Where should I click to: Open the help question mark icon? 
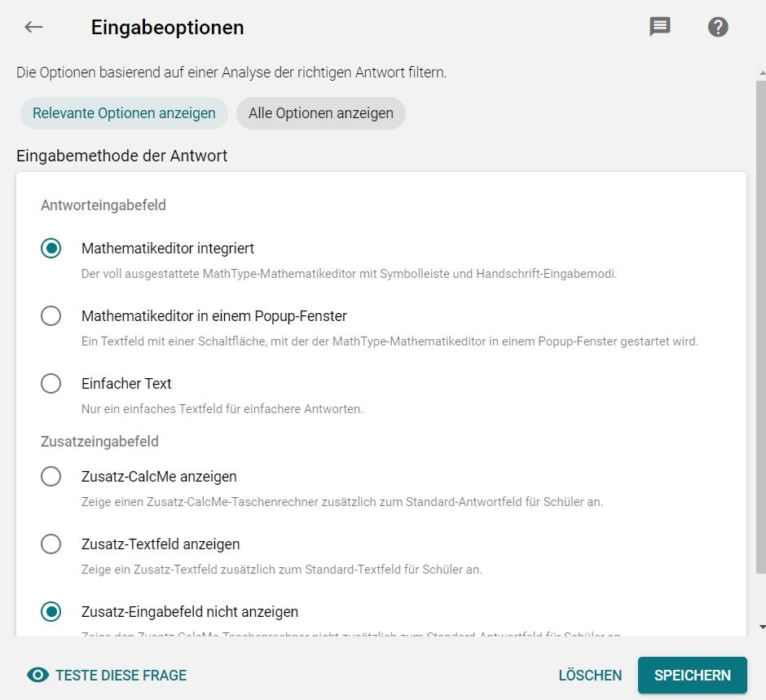coord(718,27)
